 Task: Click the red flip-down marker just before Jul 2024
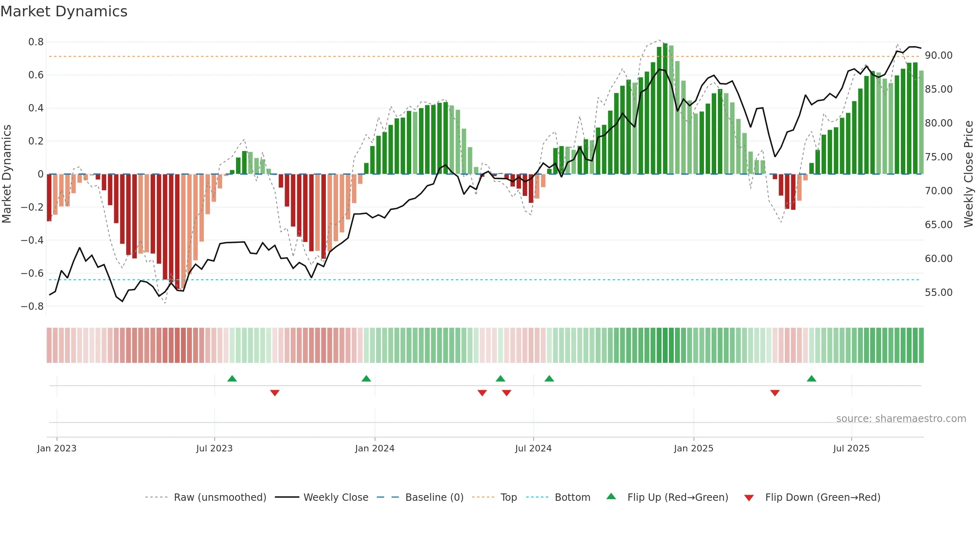point(507,393)
